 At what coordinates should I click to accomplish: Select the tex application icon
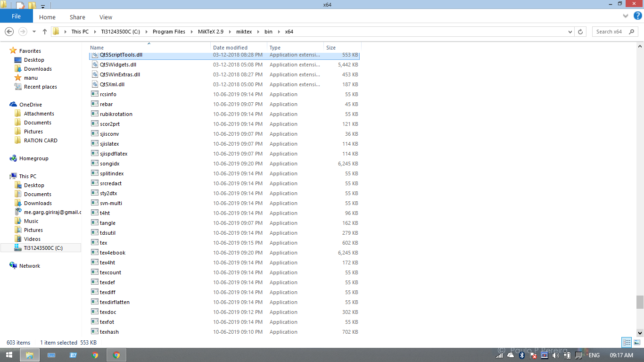(95, 243)
